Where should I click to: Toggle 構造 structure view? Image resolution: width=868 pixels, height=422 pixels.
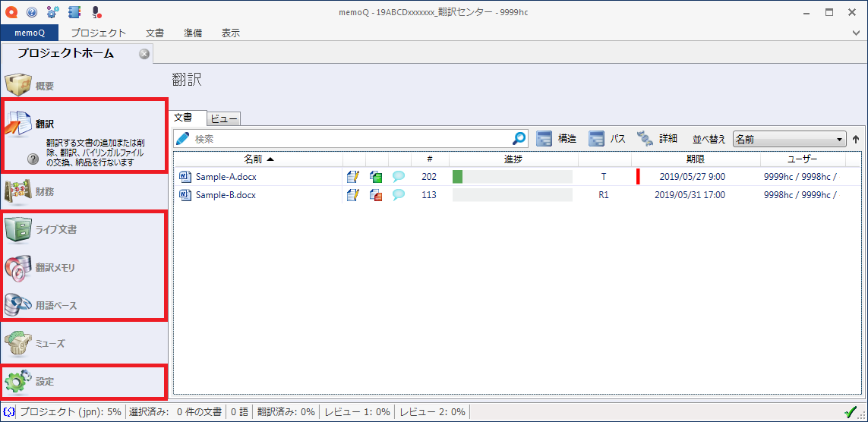pos(557,139)
